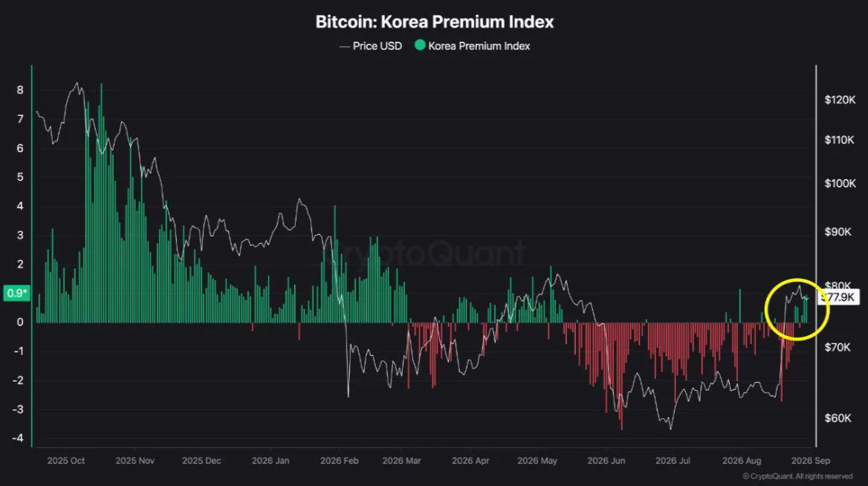The height and width of the screenshot is (486, 868).
Task: Toggle the Korea Premium Index legend entry
Action: coord(472,46)
